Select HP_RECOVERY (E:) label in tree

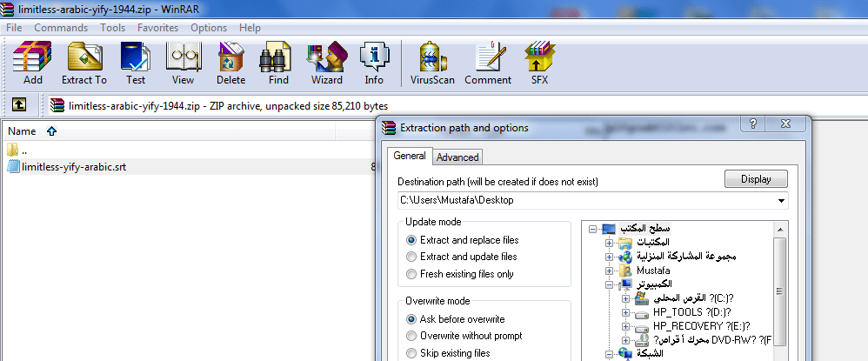701,326
